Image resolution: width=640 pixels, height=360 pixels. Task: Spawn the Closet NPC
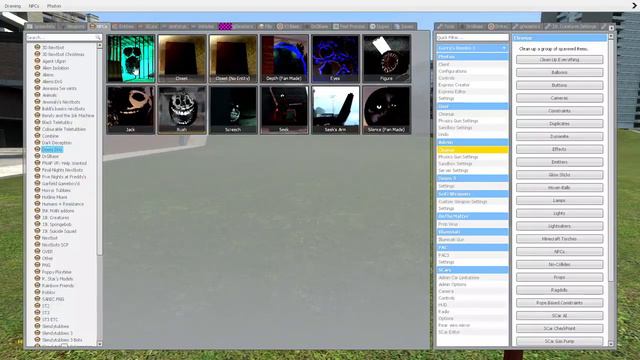182,59
